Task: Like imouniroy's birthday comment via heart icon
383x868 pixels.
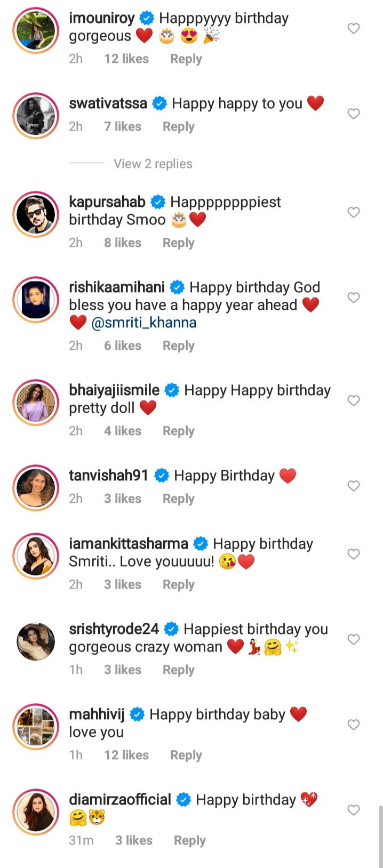Action: pos(354,28)
